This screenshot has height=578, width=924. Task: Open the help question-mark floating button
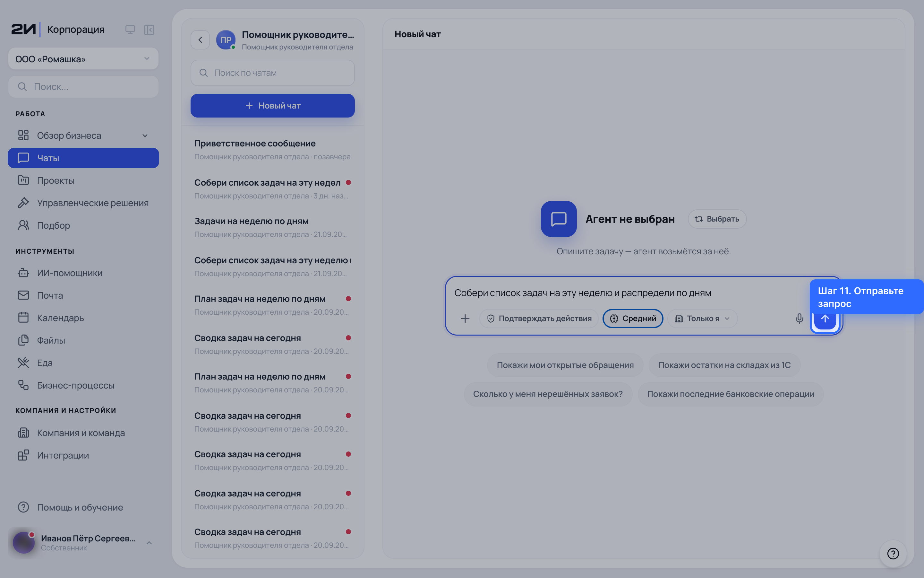point(893,553)
